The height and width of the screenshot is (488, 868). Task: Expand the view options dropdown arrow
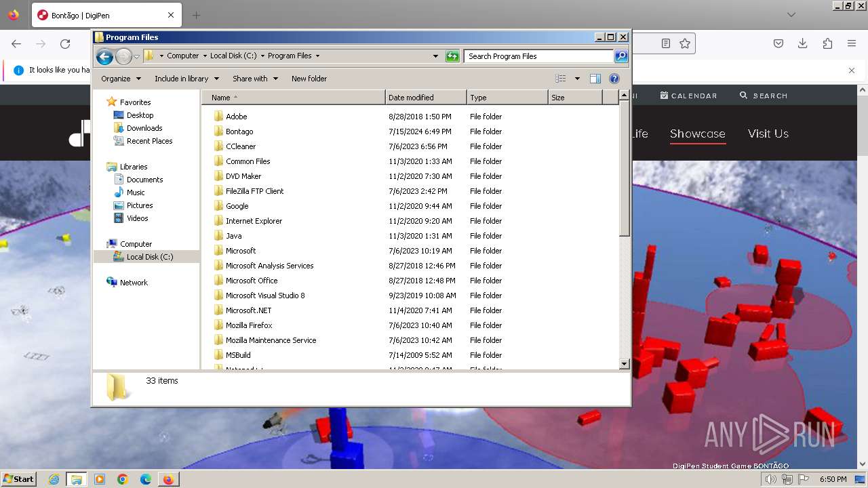click(x=577, y=79)
